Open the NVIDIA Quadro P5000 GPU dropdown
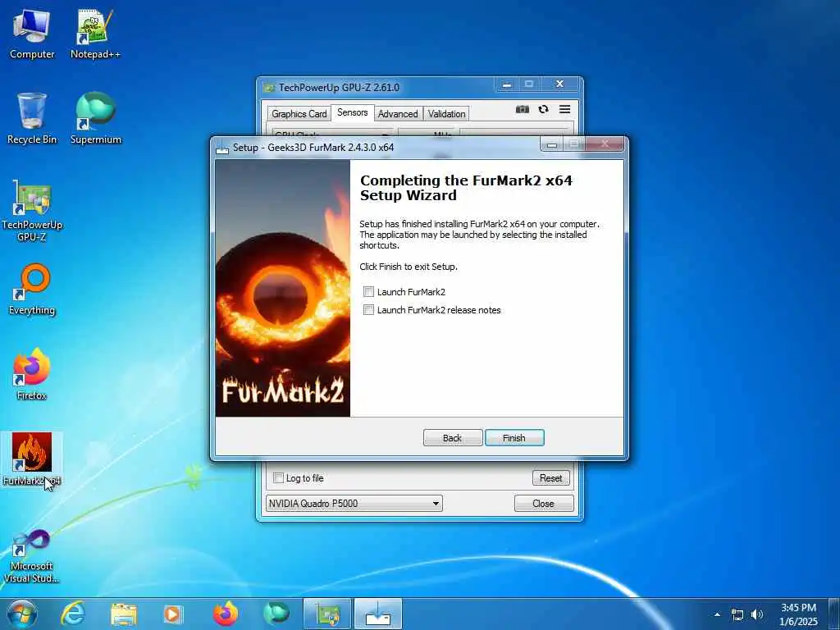Viewport: 840px width, 630px height. point(354,504)
